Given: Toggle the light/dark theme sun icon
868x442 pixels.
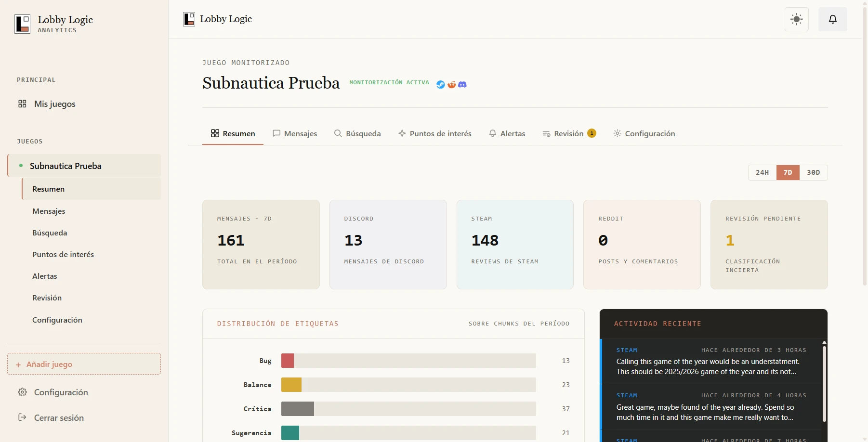Looking at the screenshot, I should (797, 19).
